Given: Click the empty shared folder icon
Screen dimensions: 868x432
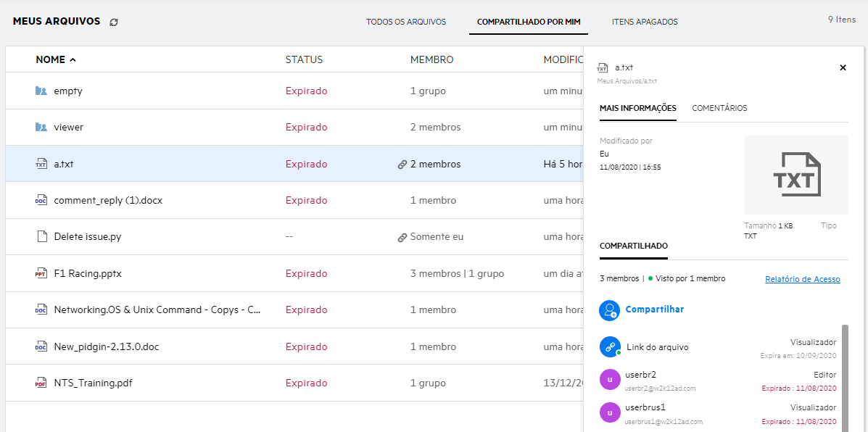Looking at the screenshot, I should (41, 91).
